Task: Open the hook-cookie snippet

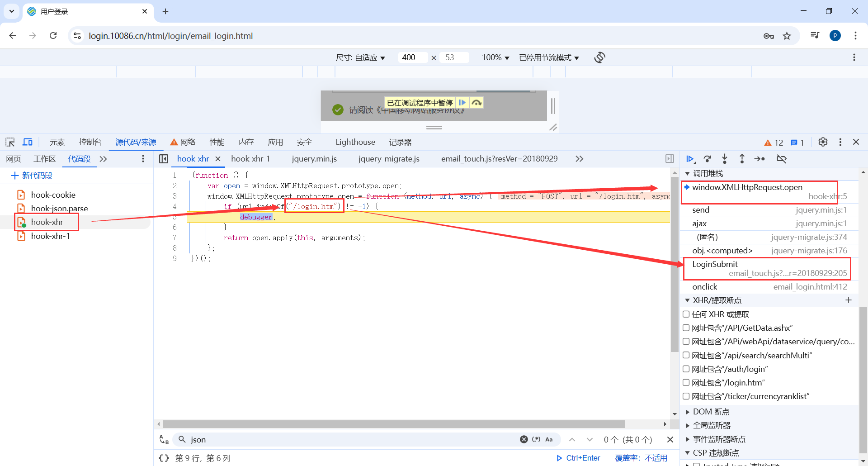Action: point(53,195)
